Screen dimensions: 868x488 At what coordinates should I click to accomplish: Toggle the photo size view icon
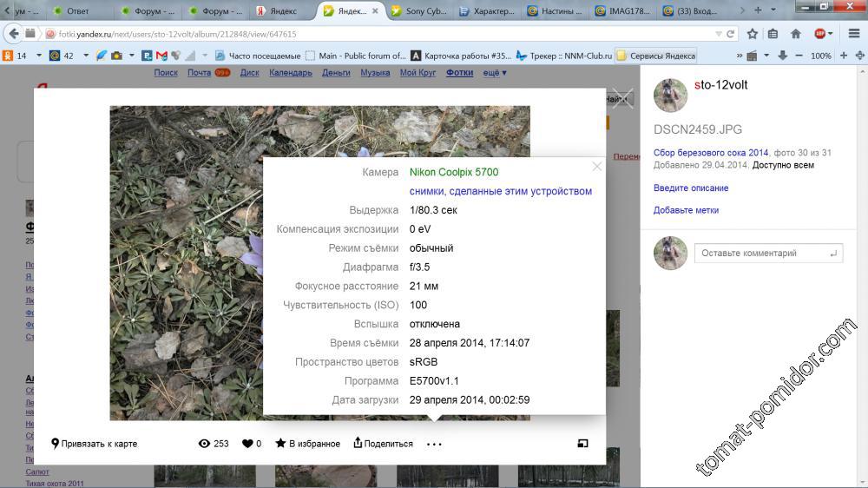click(582, 444)
